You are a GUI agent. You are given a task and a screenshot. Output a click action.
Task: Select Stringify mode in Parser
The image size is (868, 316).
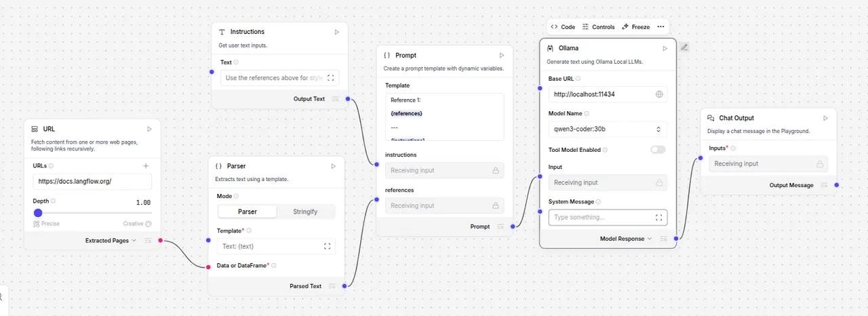(x=305, y=212)
